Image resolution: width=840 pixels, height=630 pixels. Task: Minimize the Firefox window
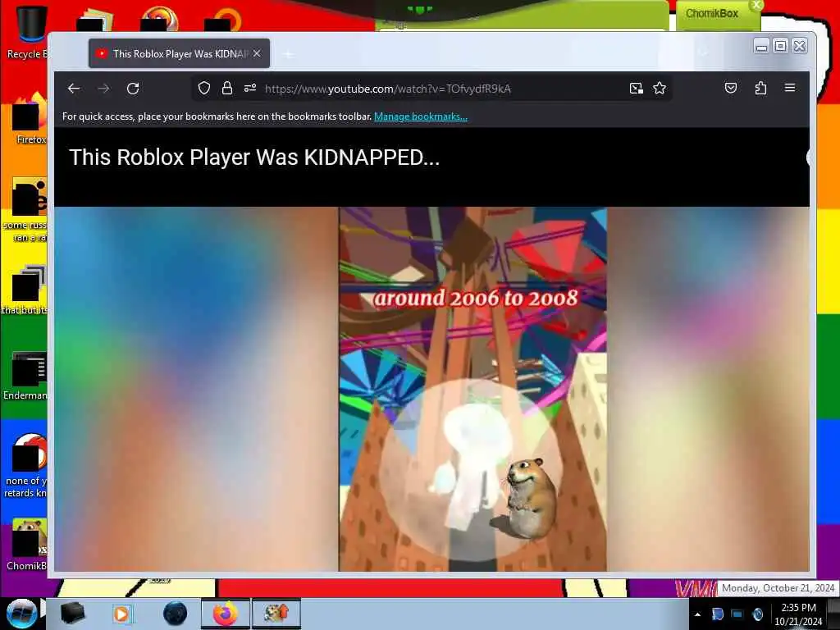(x=761, y=47)
